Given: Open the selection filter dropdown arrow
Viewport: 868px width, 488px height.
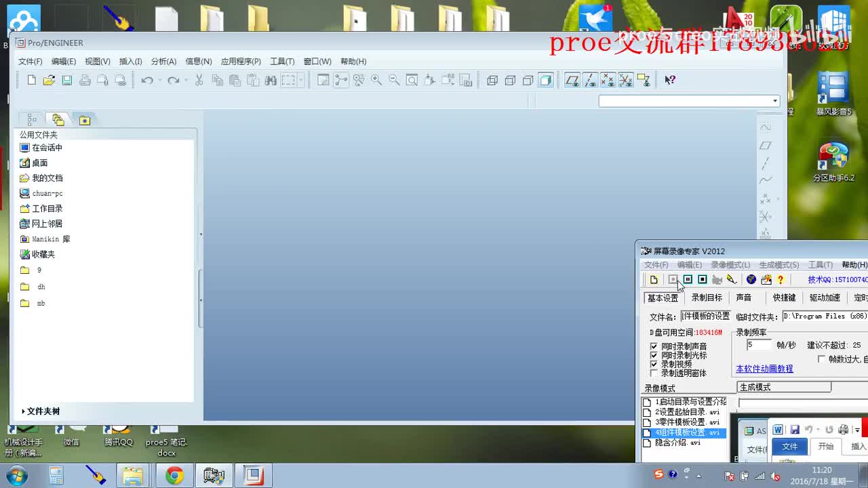Looking at the screenshot, I should pos(774,101).
